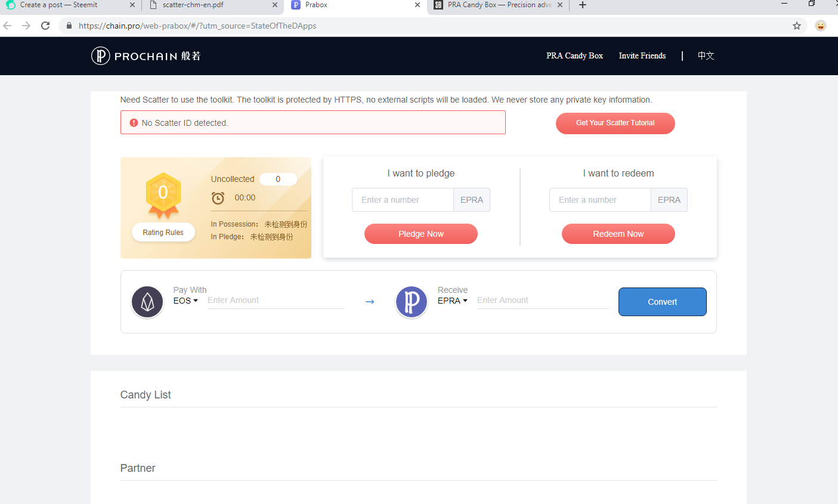The height and width of the screenshot is (504, 838).
Task: Restore down the browser window
Action: click(812, 4)
